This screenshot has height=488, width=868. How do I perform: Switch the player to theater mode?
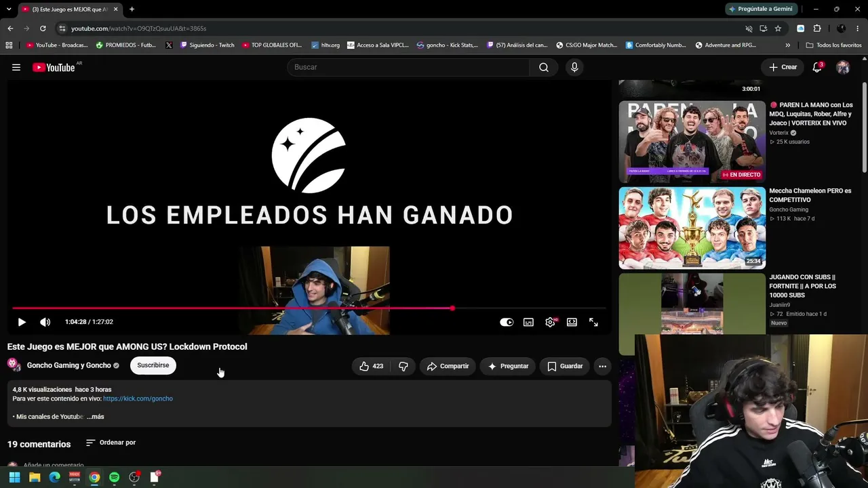coord(572,322)
